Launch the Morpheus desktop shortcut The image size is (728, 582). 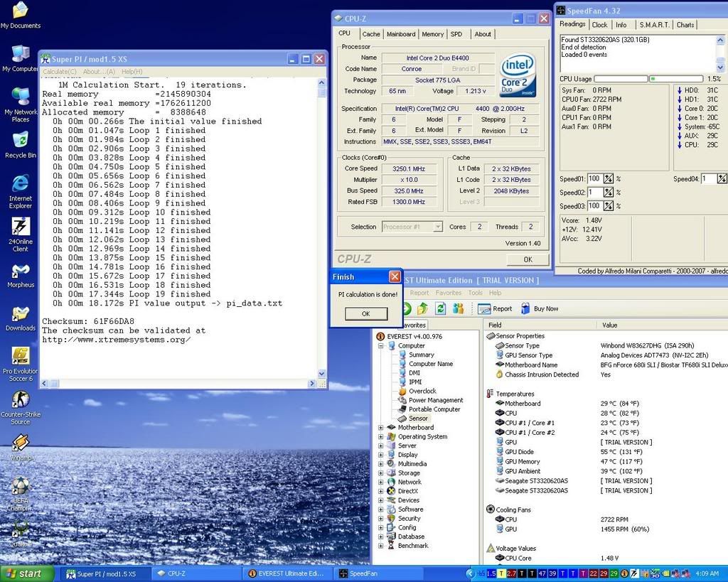point(21,275)
